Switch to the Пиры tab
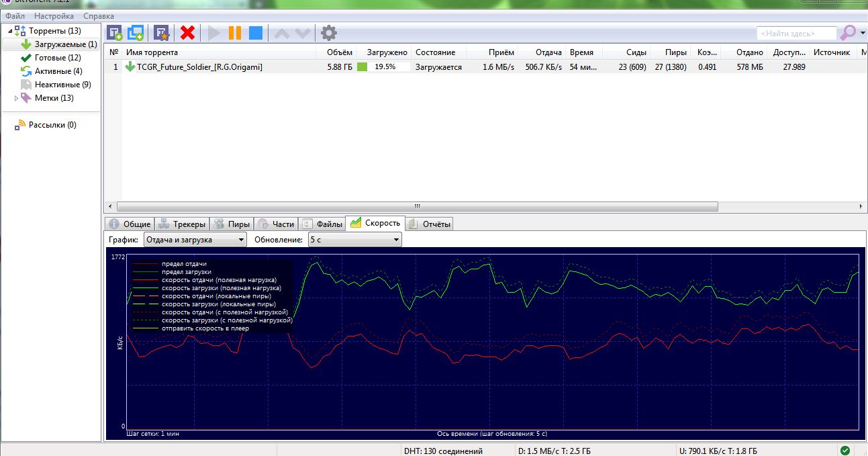 [230, 224]
